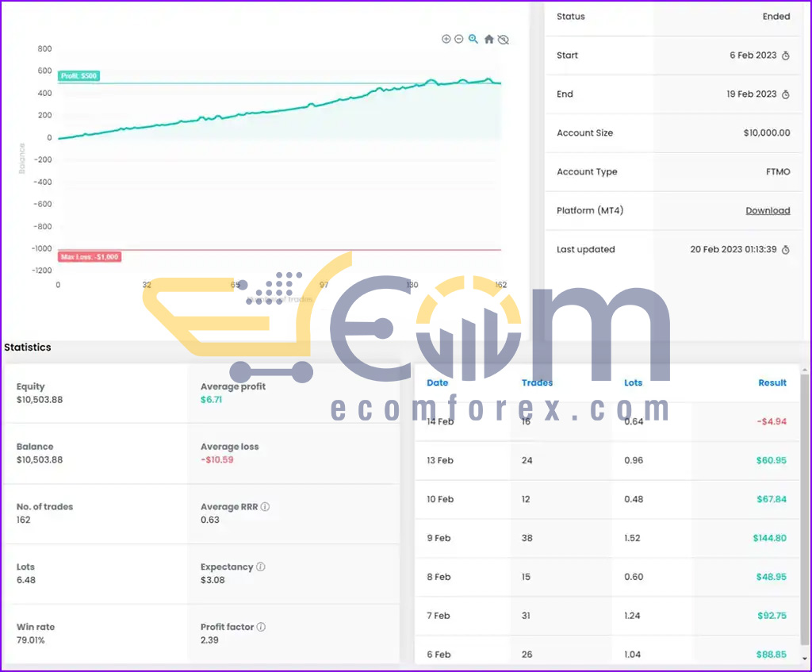This screenshot has height=672, width=812.
Task: Click the Status value Ended
Action: pos(776,17)
